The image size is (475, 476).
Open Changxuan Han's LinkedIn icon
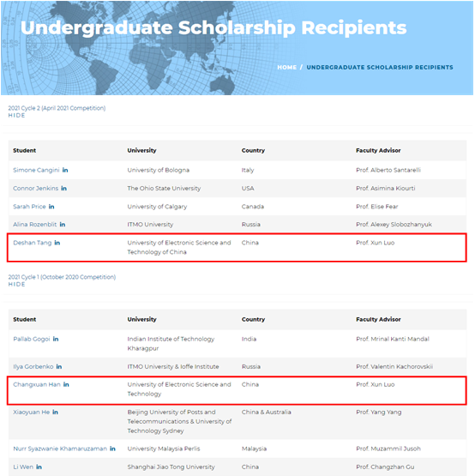[x=66, y=384]
